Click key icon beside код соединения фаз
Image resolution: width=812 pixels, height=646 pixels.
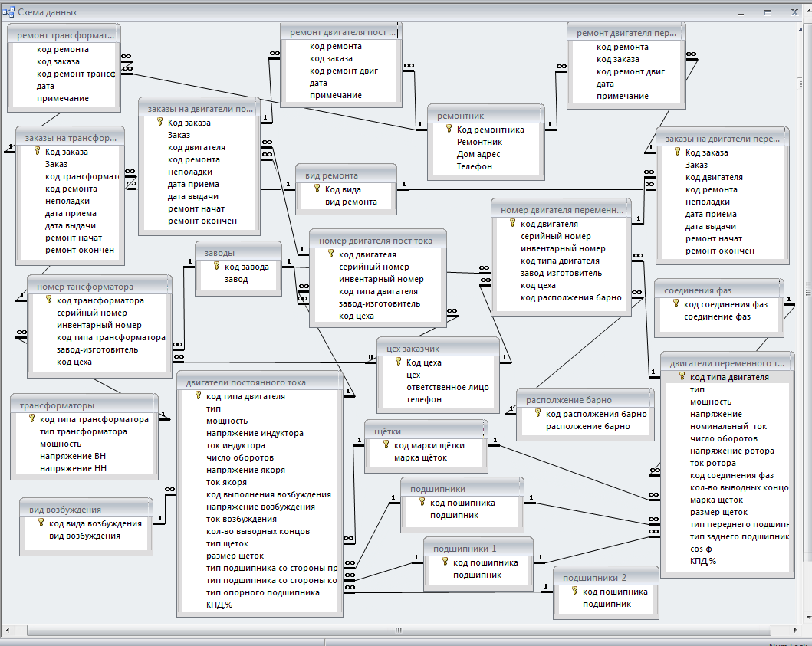pos(676,304)
